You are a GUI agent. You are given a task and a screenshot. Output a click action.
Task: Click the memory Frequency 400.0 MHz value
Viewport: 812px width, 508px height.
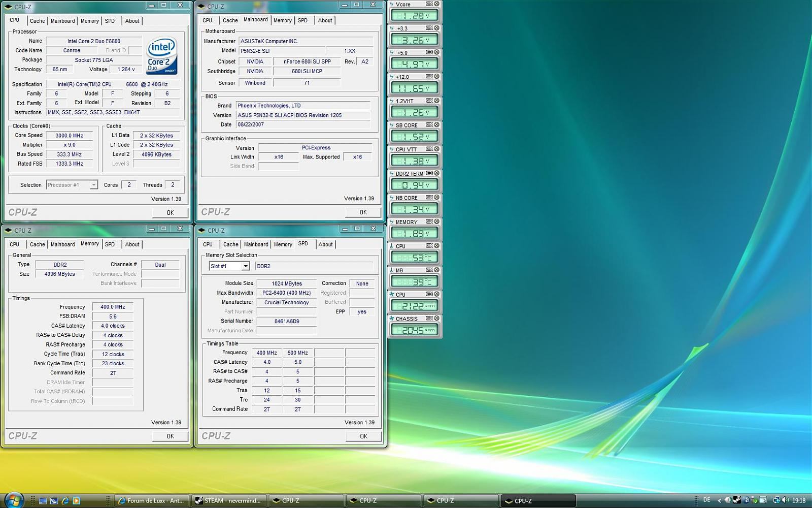[113, 307]
